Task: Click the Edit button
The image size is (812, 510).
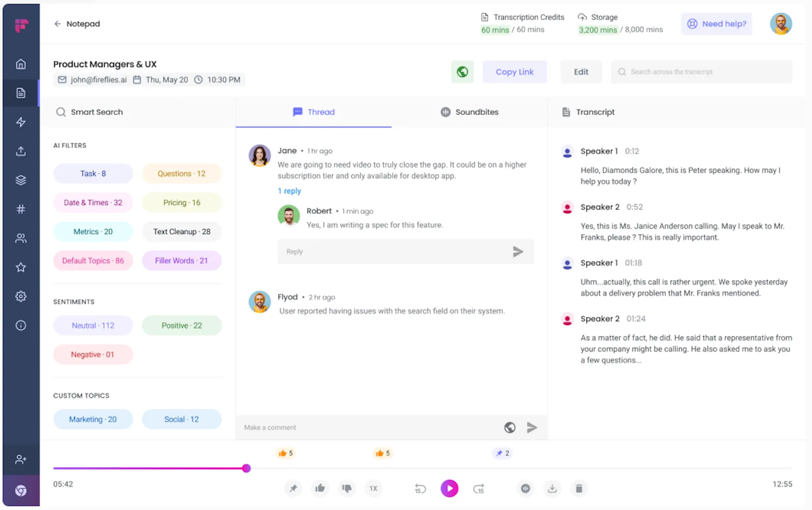Action: point(581,72)
